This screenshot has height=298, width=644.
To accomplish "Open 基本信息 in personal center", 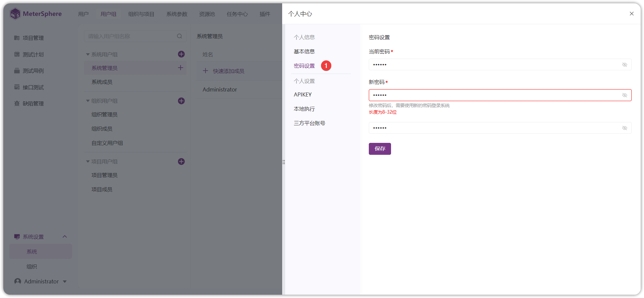I will [304, 51].
